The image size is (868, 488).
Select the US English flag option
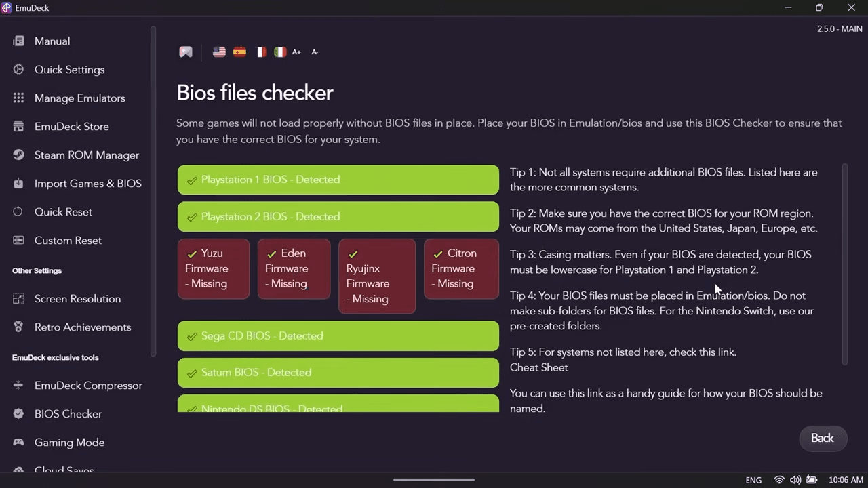click(x=218, y=52)
